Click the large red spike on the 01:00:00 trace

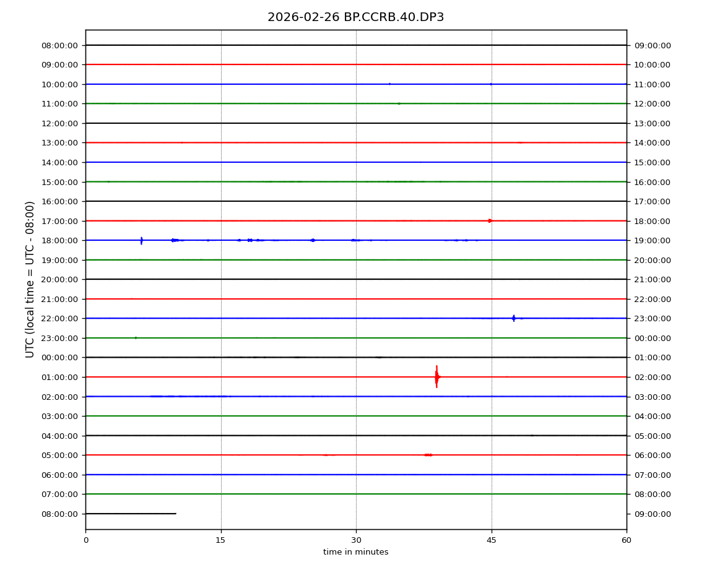[436, 376]
